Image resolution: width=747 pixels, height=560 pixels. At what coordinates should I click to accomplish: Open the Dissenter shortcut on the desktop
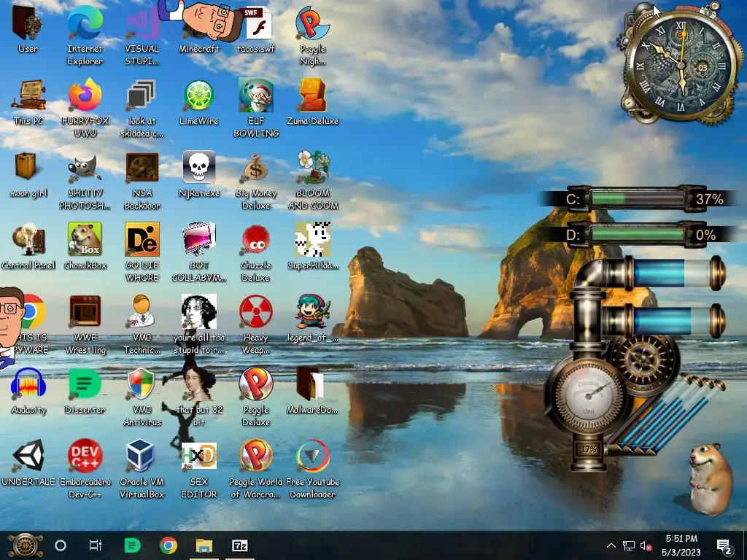(x=85, y=384)
